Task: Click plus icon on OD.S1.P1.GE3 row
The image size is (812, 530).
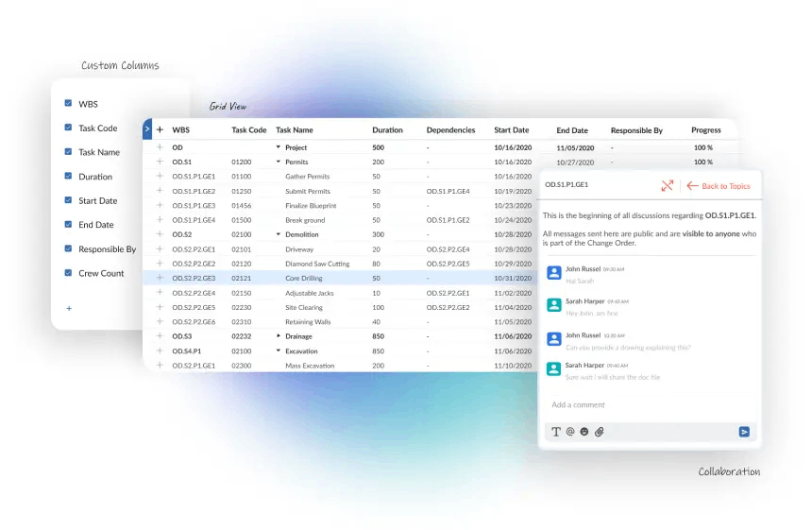Action: pyautogui.click(x=160, y=205)
